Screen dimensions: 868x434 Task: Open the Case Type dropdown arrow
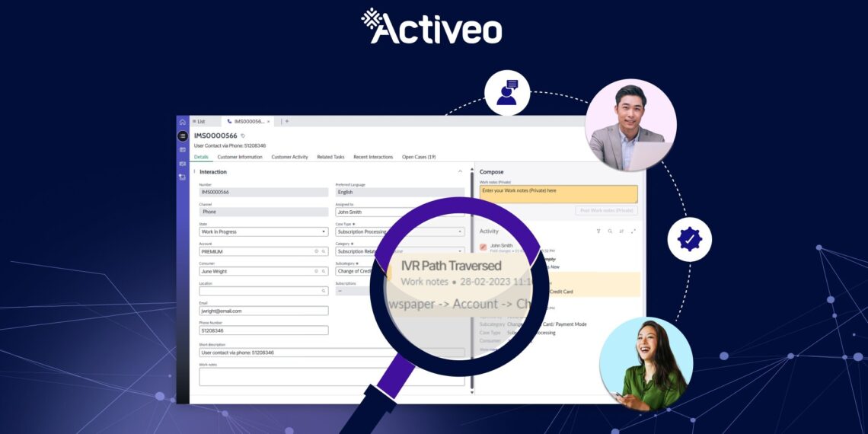coord(460,232)
